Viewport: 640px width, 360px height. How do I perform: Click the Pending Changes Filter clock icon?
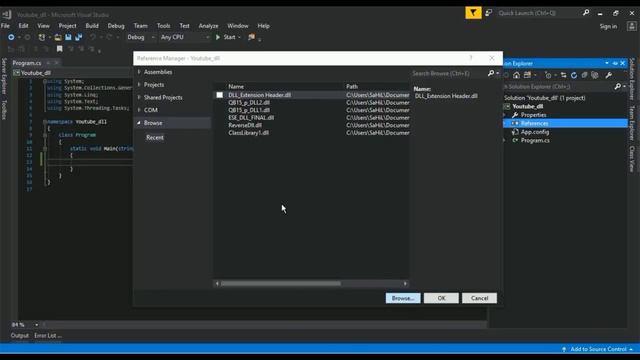548,75
